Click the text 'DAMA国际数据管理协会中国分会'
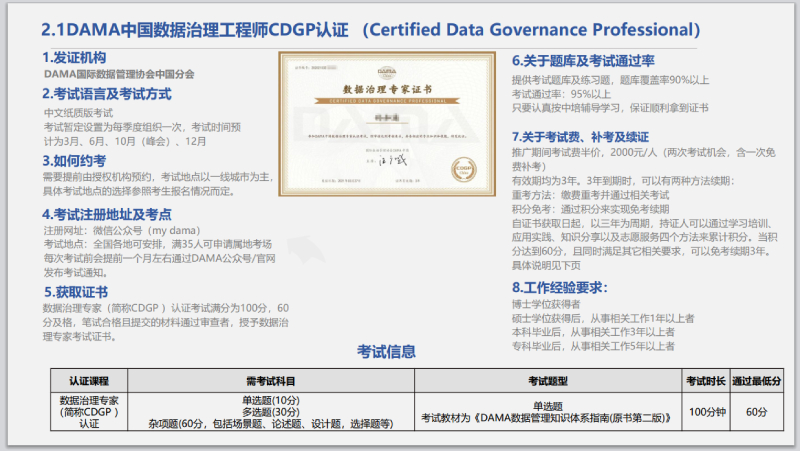This screenshot has width=800, height=451. [119, 74]
